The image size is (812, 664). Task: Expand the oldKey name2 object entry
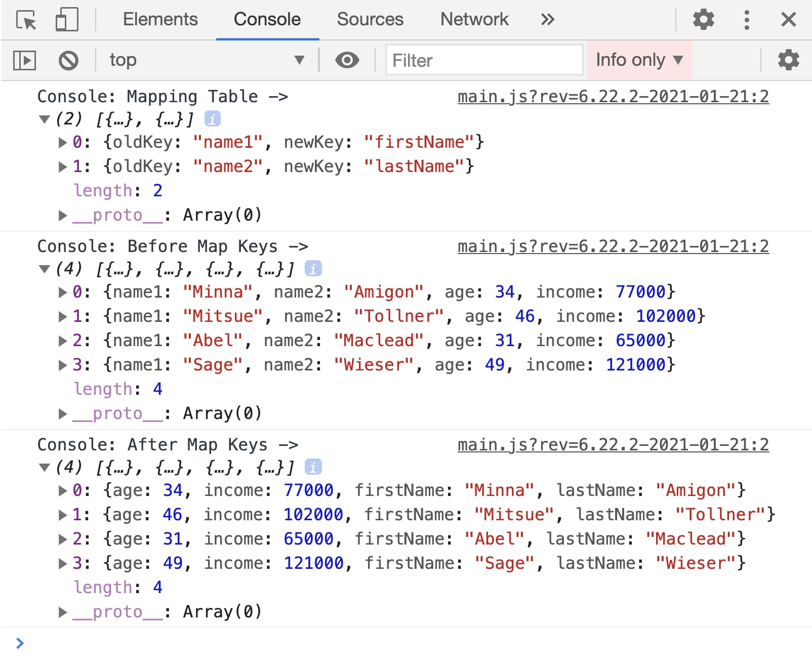pyautogui.click(x=62, y=167)
